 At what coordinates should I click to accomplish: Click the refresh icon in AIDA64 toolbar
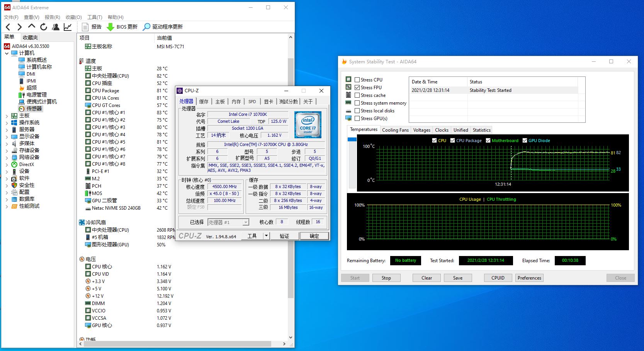click(x=44, y=27)
